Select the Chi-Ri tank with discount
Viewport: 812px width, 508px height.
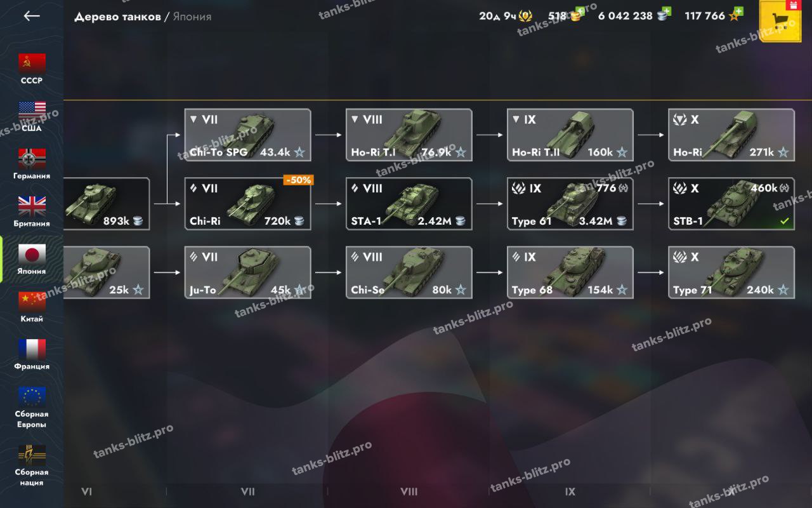pyautogui.click(x=247, y=204)
